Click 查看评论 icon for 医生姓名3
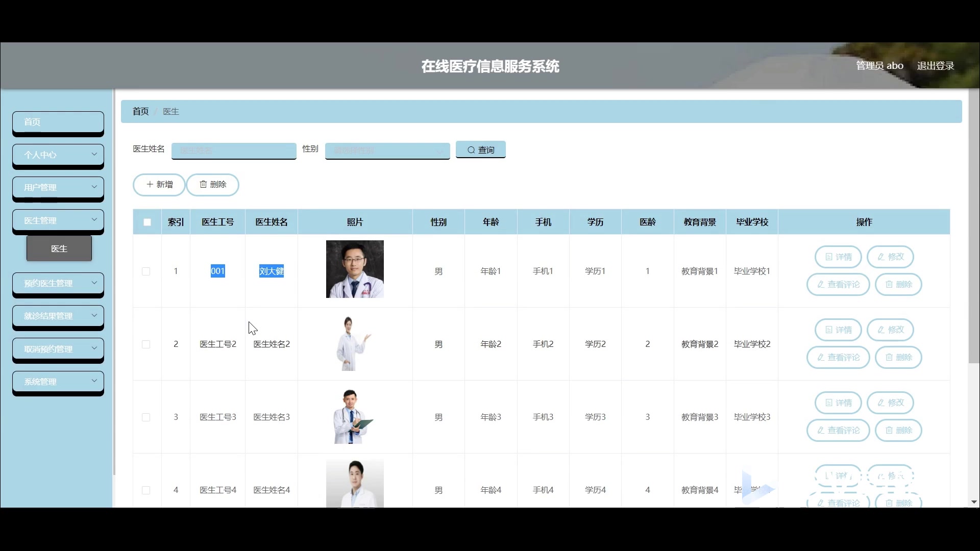The width and height of the screenshot is (980, 551). click(x=821, y=430)
